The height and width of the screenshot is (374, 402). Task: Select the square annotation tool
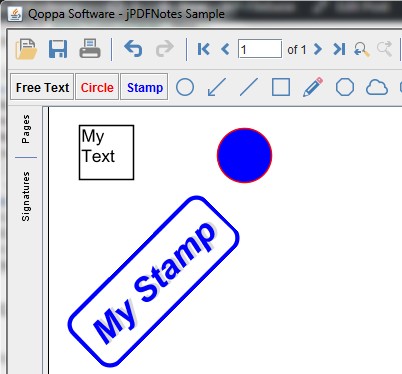tap(281, 87)
